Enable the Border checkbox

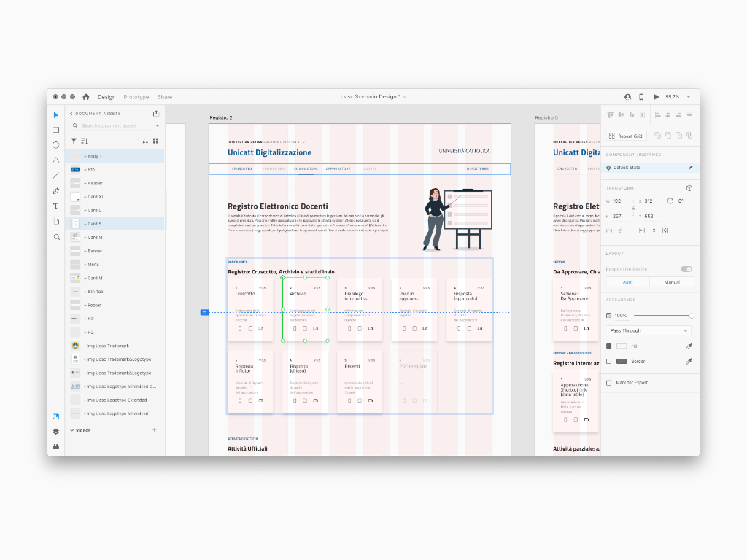point(609,362)
